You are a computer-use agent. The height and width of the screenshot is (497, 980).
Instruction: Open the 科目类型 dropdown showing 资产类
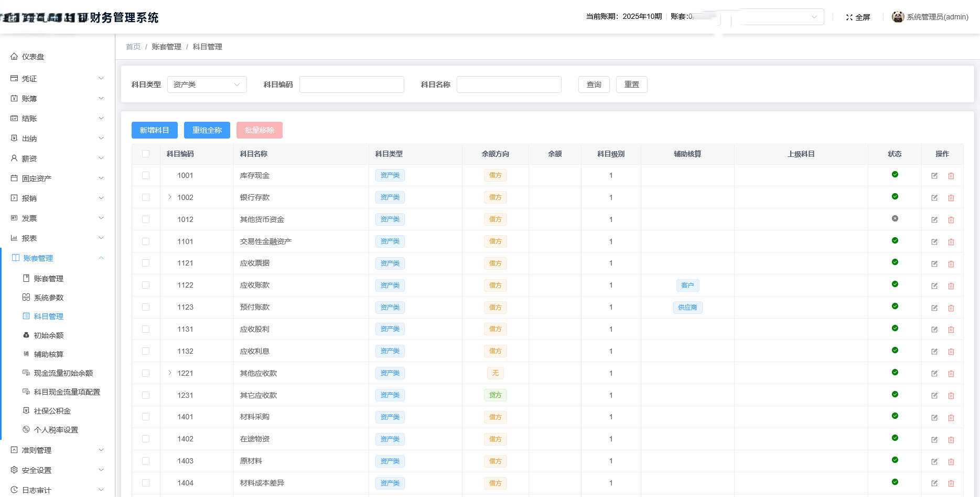[207, 84]
